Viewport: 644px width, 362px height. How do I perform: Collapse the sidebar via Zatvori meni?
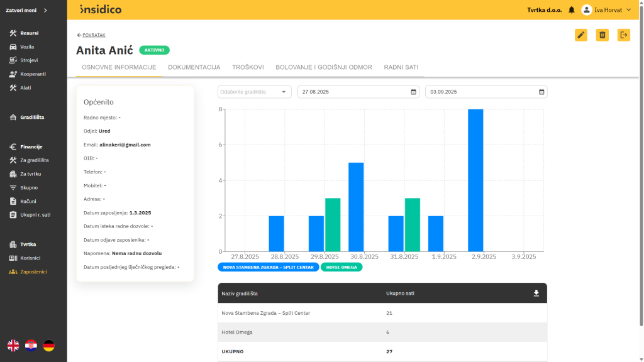[26, 10]
